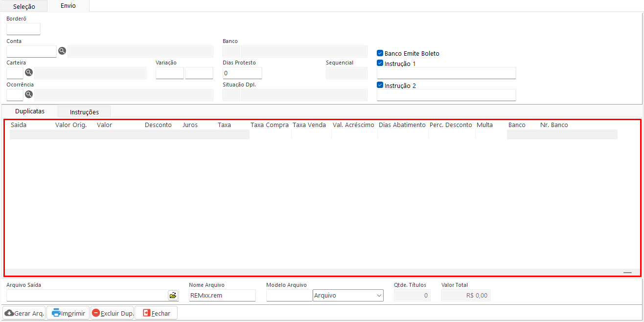Toggle the Instrução 1 checkbox
The height and width of the screenshot is (322, 644).
click(x=380, y=63)
